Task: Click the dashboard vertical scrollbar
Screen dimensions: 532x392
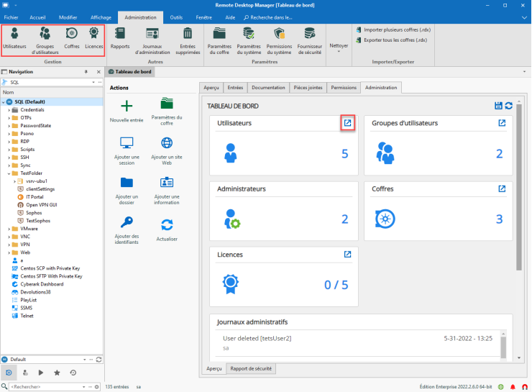Action: coord(518,187)
